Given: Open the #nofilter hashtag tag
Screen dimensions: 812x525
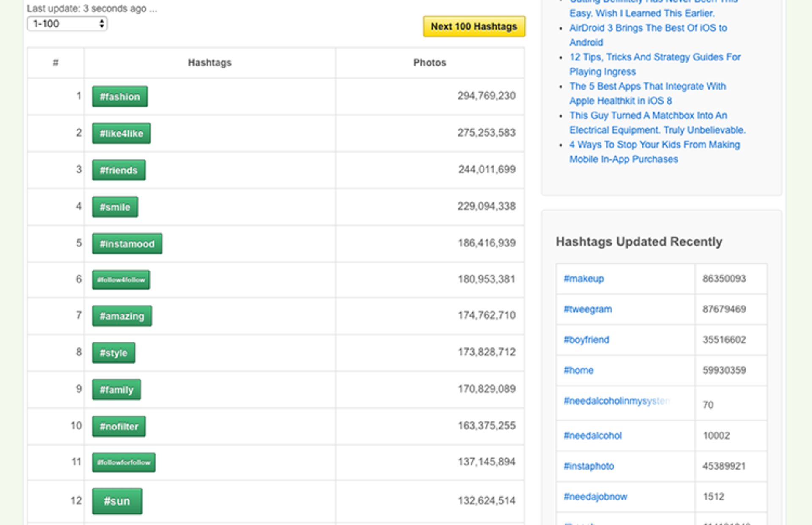Looking at the screenshot, I should point(119,427).
